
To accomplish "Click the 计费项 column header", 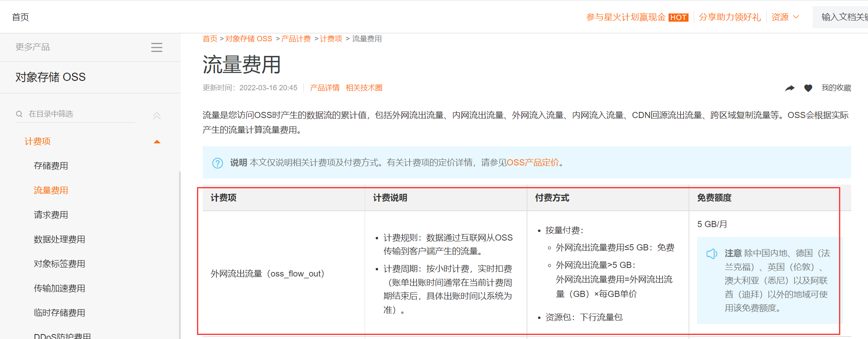I will coord(224,198).
